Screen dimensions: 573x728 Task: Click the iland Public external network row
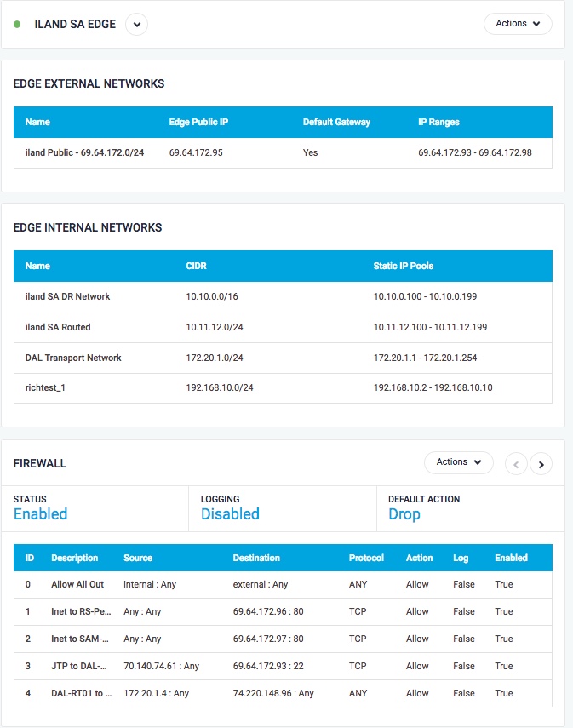pyautogui.click(x=283, y=152)
